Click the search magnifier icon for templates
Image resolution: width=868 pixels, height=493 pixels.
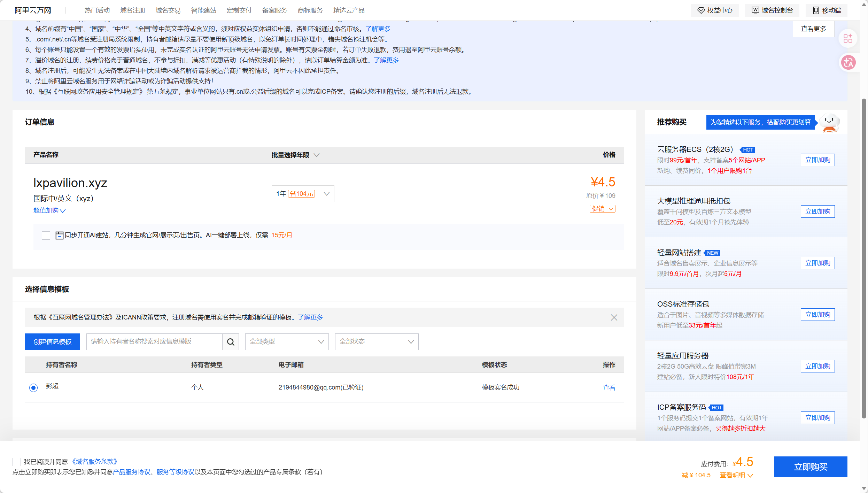point(231,342)
